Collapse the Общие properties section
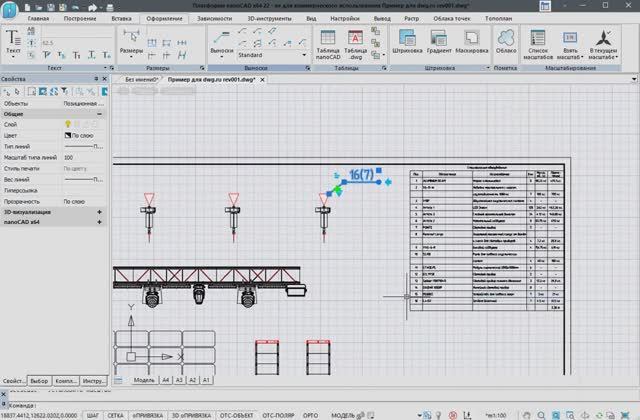The width and height of the screenshot is (640, 420). [x=99, y=114]
